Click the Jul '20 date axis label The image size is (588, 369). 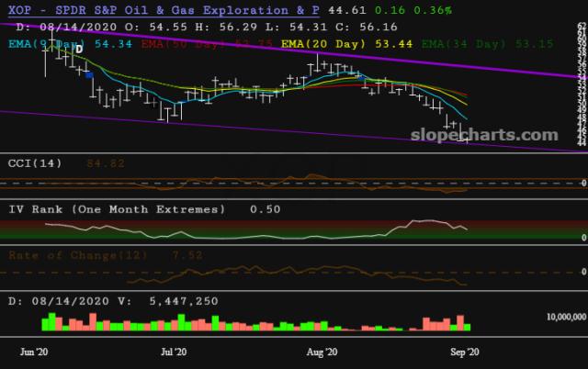[174, 351]
